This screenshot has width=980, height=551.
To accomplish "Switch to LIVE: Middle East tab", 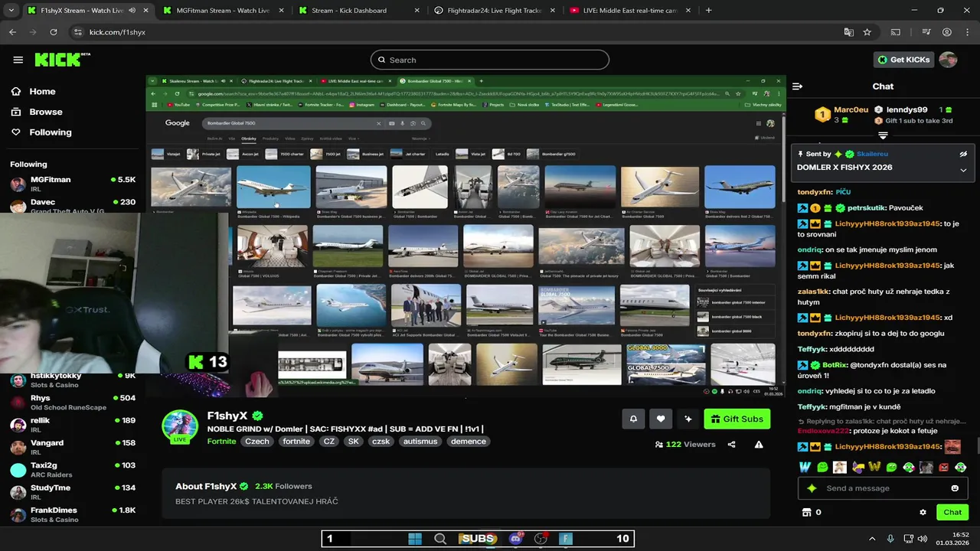I will [x=628, y=11].
